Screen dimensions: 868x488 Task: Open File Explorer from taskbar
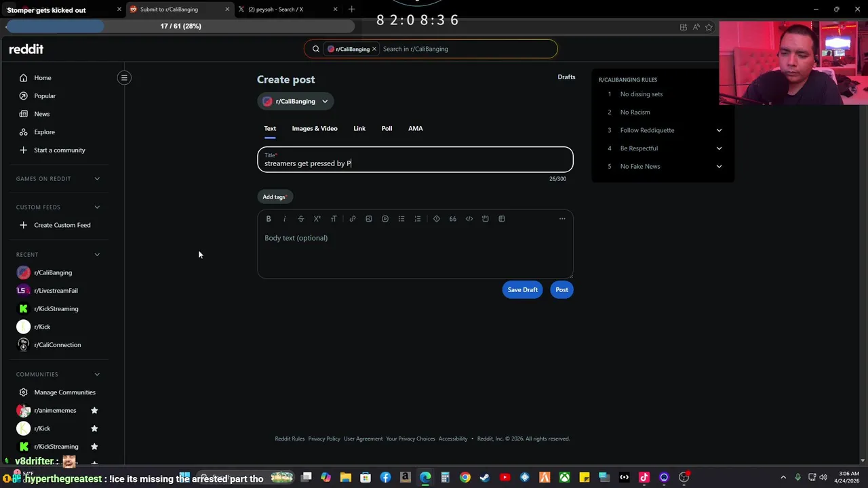346,477
